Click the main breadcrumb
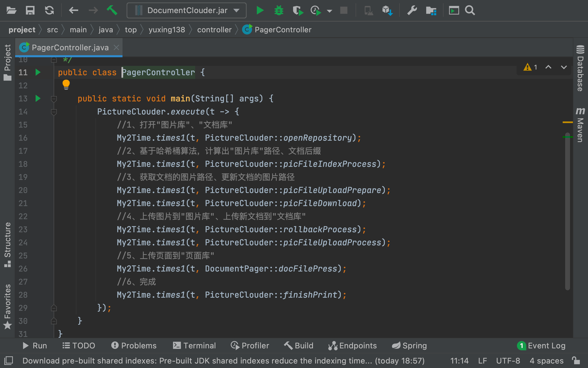 pyautogui.click(x=78, y=30)
